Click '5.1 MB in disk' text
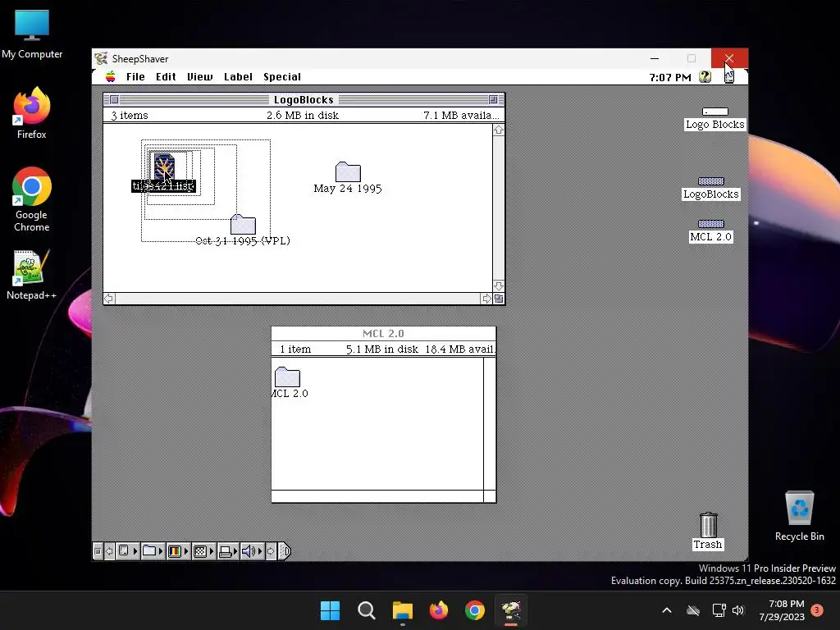Screen dimensions: 840x630 click(382, 349)
